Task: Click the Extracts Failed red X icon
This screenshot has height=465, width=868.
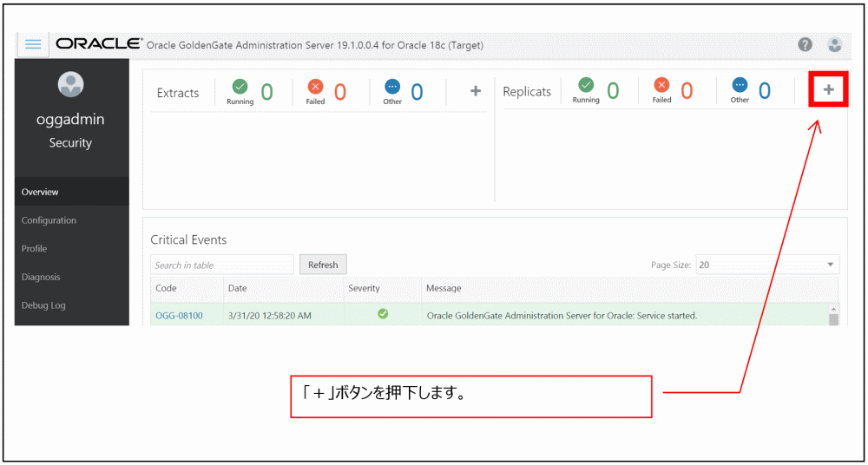Action: [316, 87]
